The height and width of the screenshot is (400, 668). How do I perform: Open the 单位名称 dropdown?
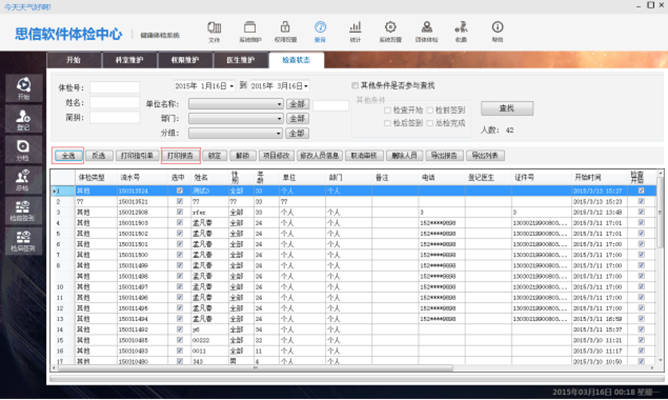(x=236, y=104)
